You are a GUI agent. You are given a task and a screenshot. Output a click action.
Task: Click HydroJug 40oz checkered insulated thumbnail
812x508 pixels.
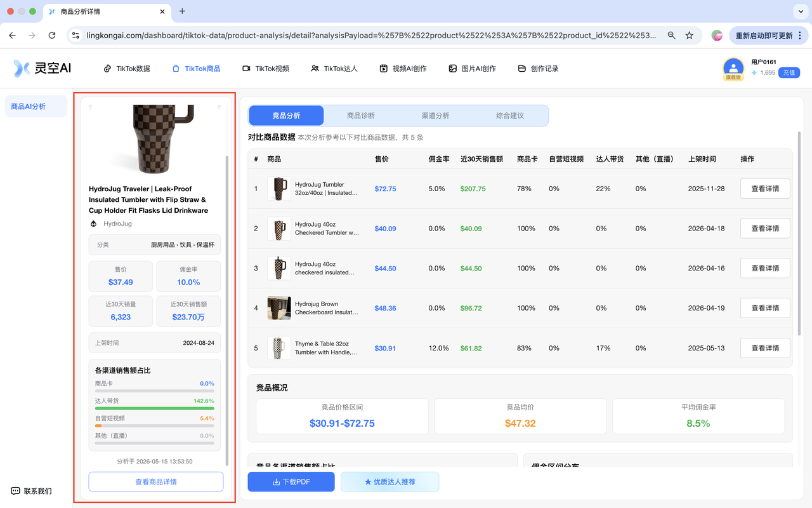279,268
